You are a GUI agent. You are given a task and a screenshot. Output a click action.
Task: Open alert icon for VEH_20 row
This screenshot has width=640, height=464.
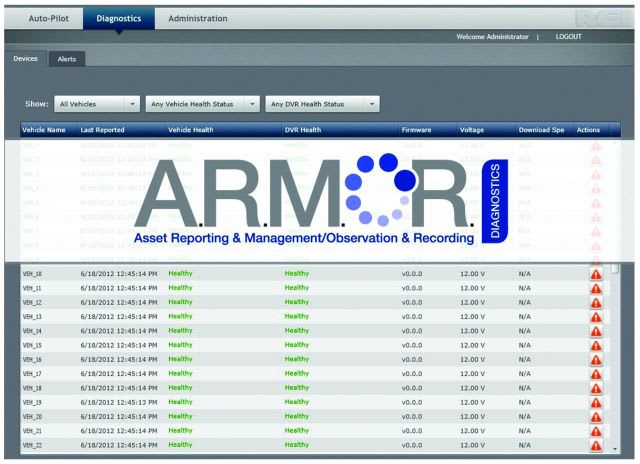coord(596,417)
